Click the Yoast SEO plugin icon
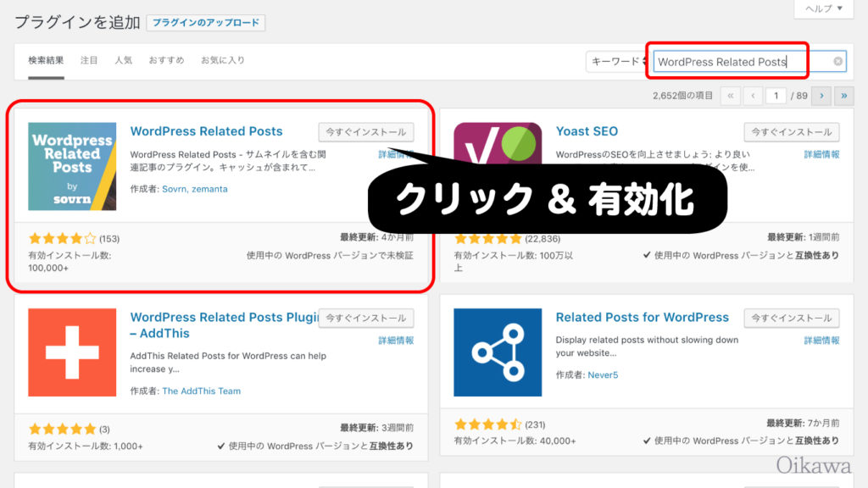The width and height of the screenshot is (868, 488). click(498, 142)
